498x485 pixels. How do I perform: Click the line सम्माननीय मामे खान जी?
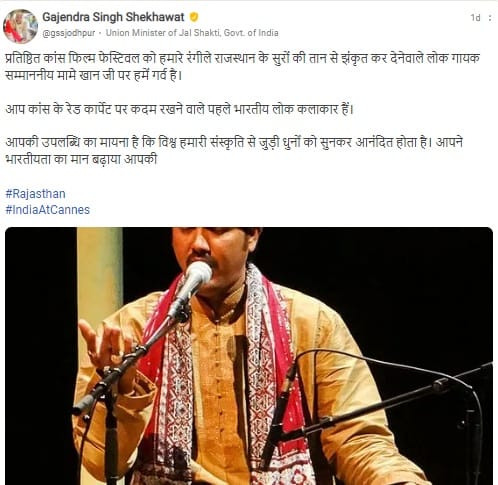[94, 75]
